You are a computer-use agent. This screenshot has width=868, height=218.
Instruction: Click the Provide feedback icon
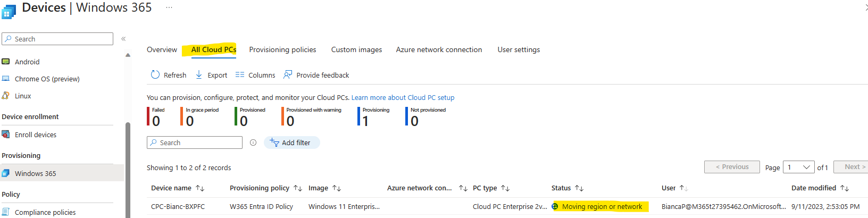[288, 75]
